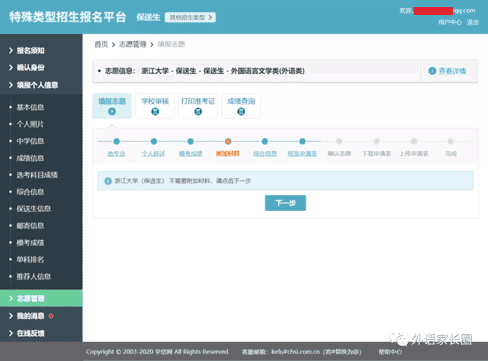Click the 上传申请表 step label
This screenshot has height=361, width=488.
[414, 154]
